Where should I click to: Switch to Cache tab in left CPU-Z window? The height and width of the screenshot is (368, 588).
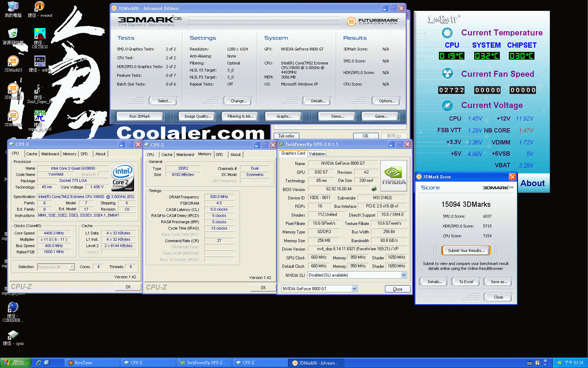[x=31, y=154]
